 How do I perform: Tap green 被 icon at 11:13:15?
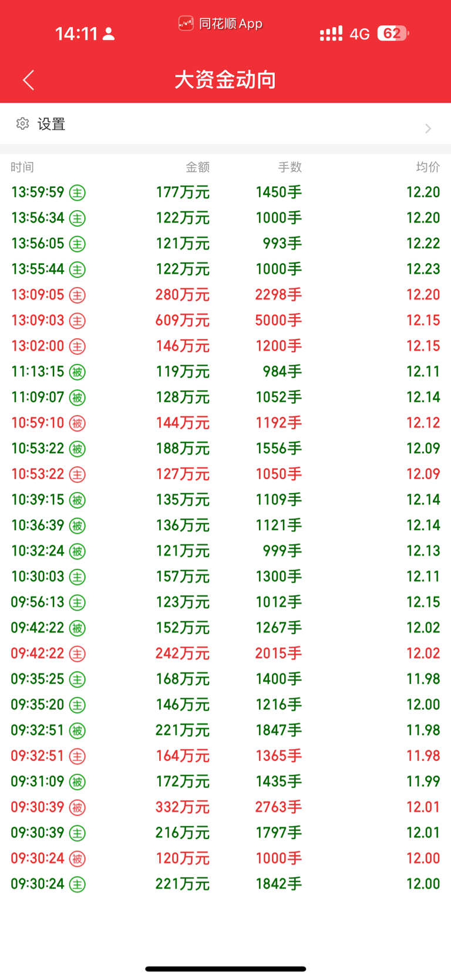coord(78,372)
